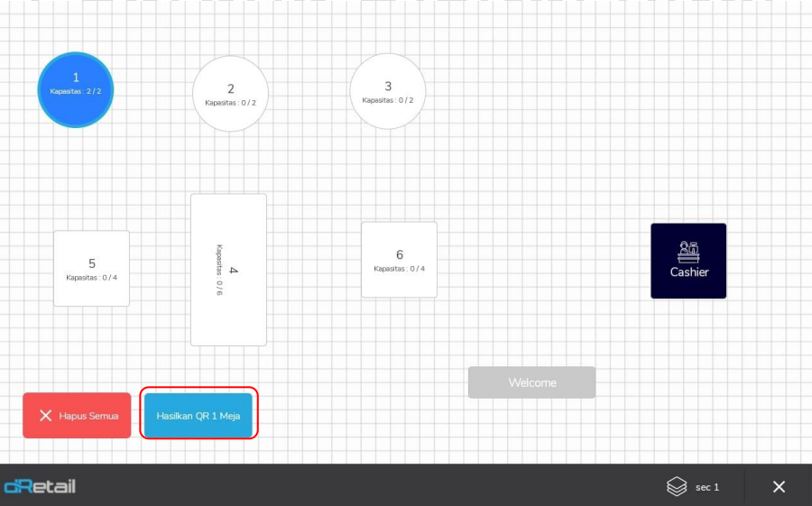
Task: Select occupied round table 1
Action: [x=76, y=89]
